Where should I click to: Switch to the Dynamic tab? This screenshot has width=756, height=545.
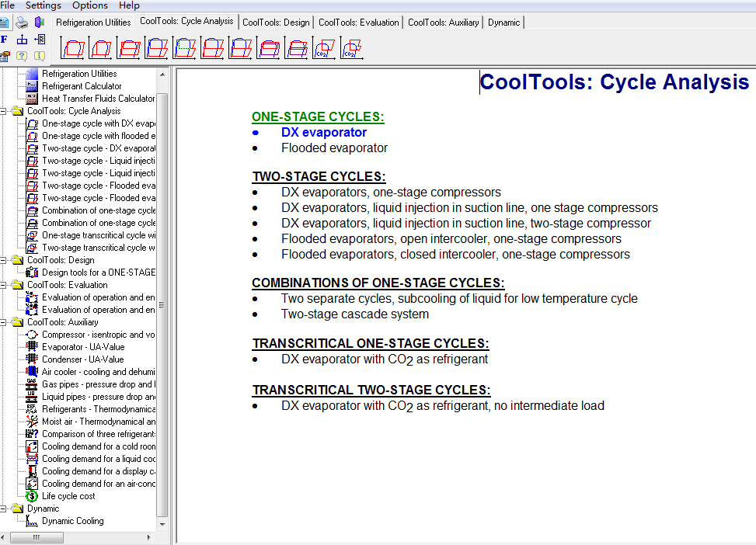point(503,23)
